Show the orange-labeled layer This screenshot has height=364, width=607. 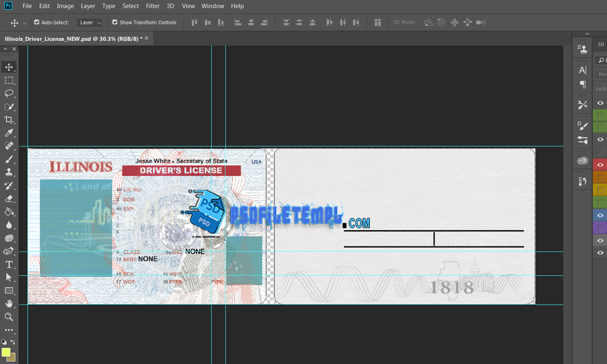click(x=600, y=178)
